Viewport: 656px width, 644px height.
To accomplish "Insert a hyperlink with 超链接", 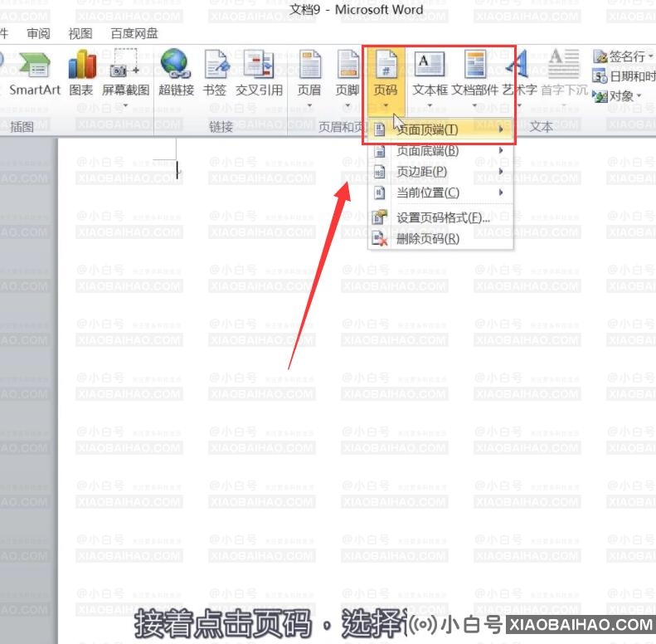I will (x=176, y=73).
